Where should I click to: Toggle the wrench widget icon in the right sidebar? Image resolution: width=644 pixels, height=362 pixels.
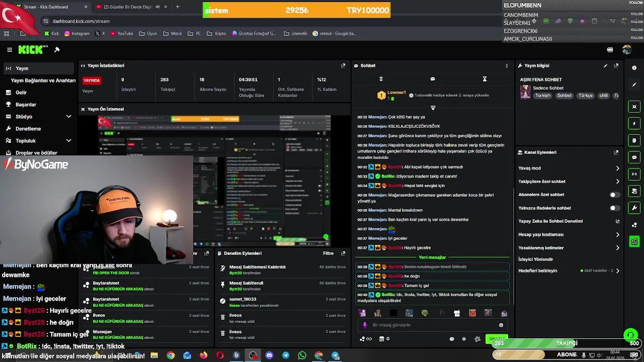[x=634, y=208]
